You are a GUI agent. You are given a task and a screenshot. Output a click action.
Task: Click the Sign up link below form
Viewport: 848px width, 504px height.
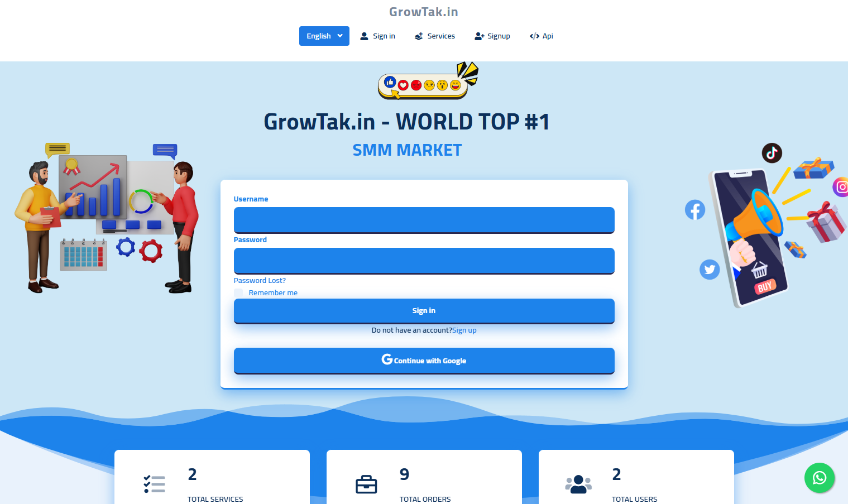click(x=464, y=330)
